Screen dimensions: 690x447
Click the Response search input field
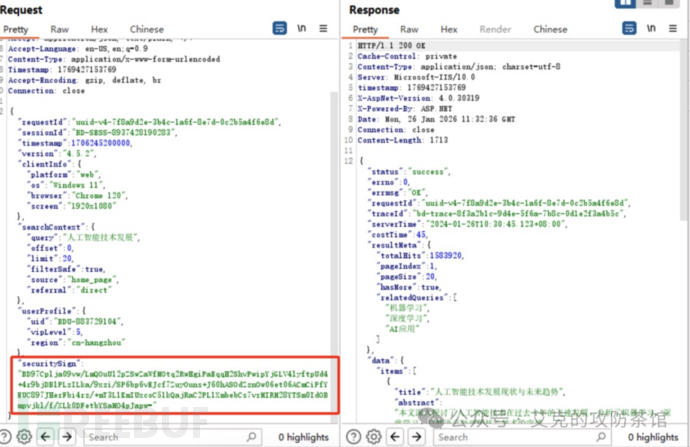tap(470, 437)
